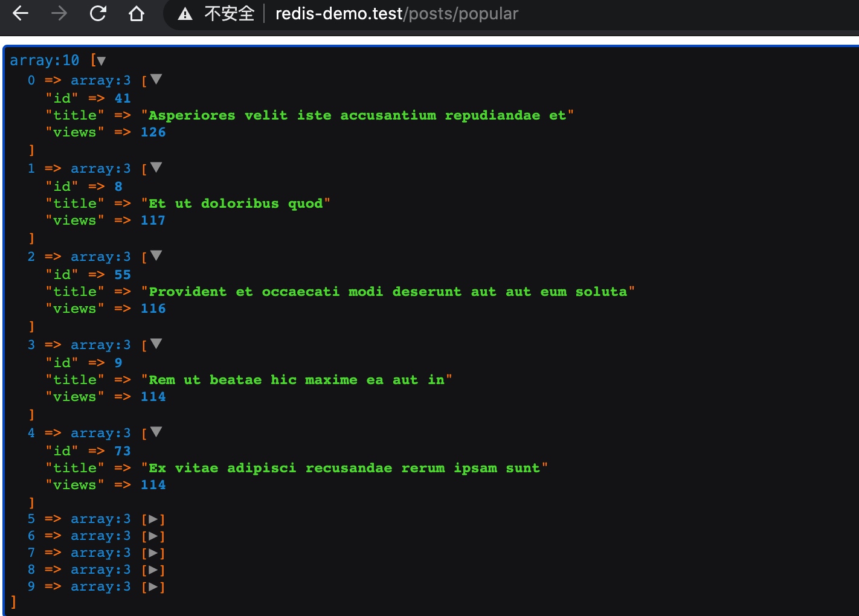Click the id value 41
The width and height of the screenshot is (859, 616).
tap(123, 98)
